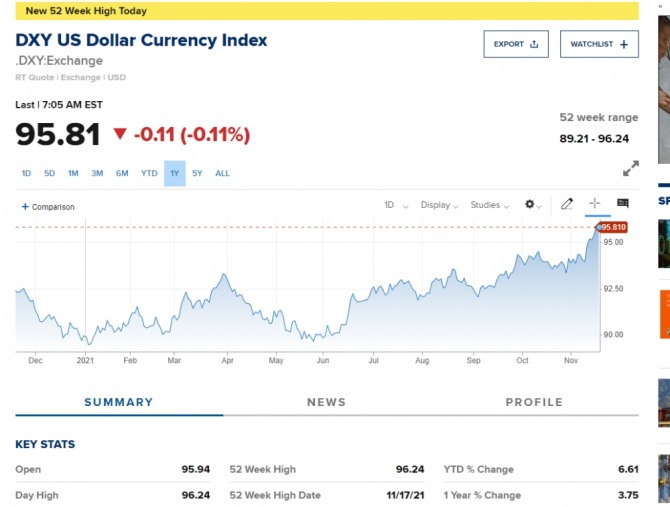Select the 5Y time range

[197, 173]
